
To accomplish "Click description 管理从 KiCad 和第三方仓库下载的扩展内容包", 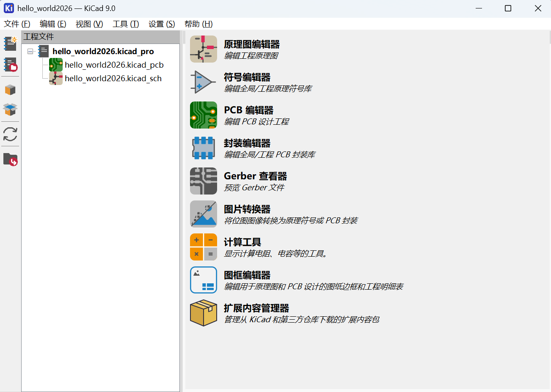I will [x=302, y=320].
